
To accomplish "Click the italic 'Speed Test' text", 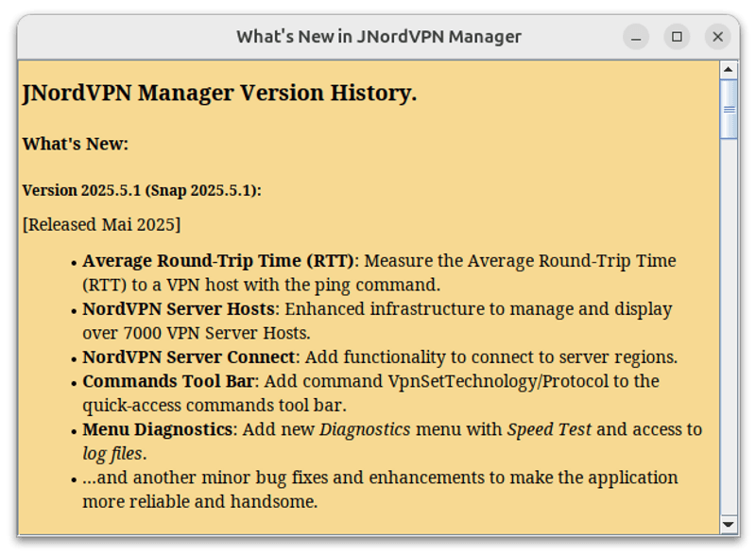I will (549, 429).
